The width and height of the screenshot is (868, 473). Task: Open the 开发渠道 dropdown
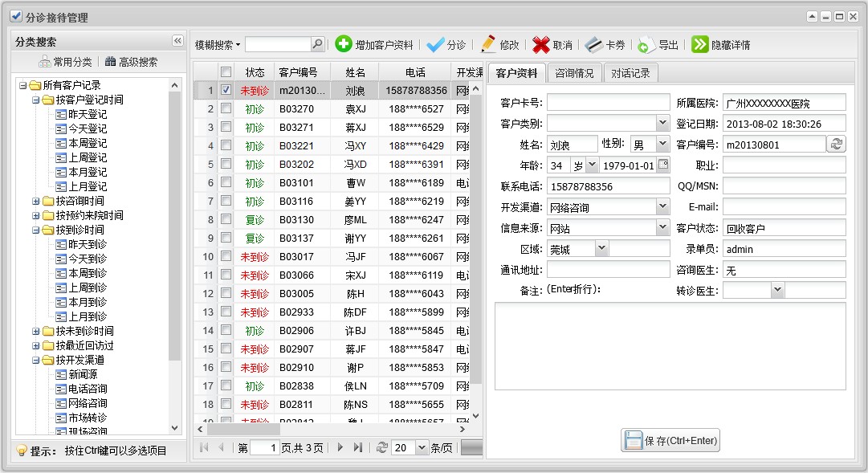[x=663, y=206]
